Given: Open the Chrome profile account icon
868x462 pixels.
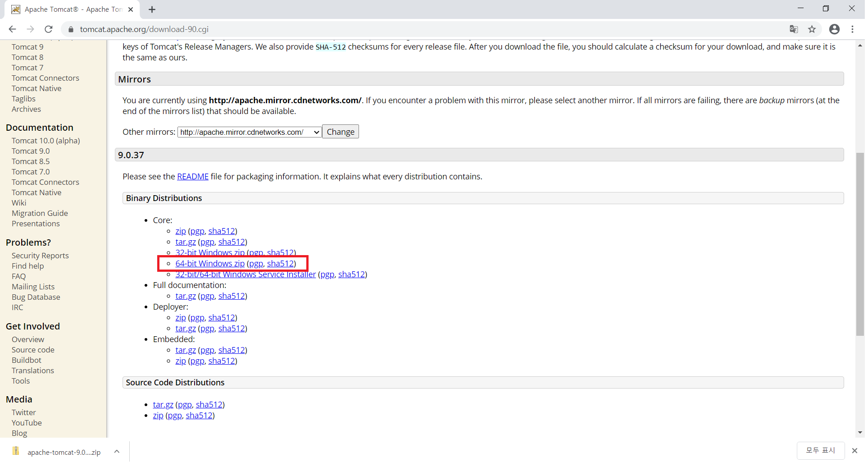Looking at the screenshot, I should click(834, 29).
